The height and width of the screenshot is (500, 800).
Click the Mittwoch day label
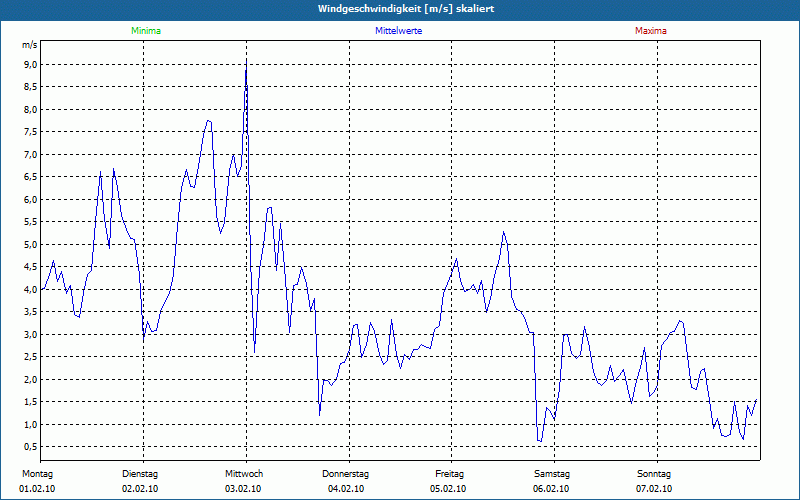click(244, 474)
